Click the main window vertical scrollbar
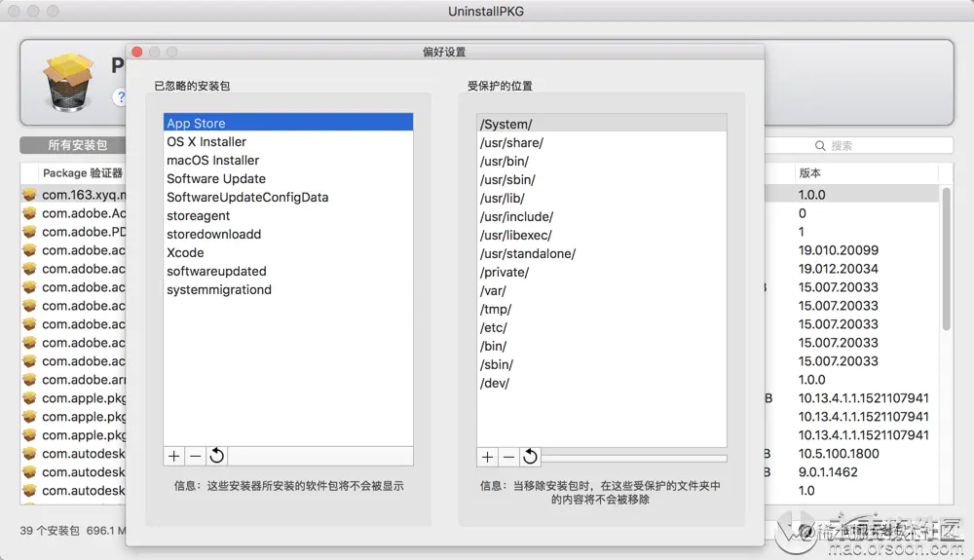974x560 pixels. (946, 259)
